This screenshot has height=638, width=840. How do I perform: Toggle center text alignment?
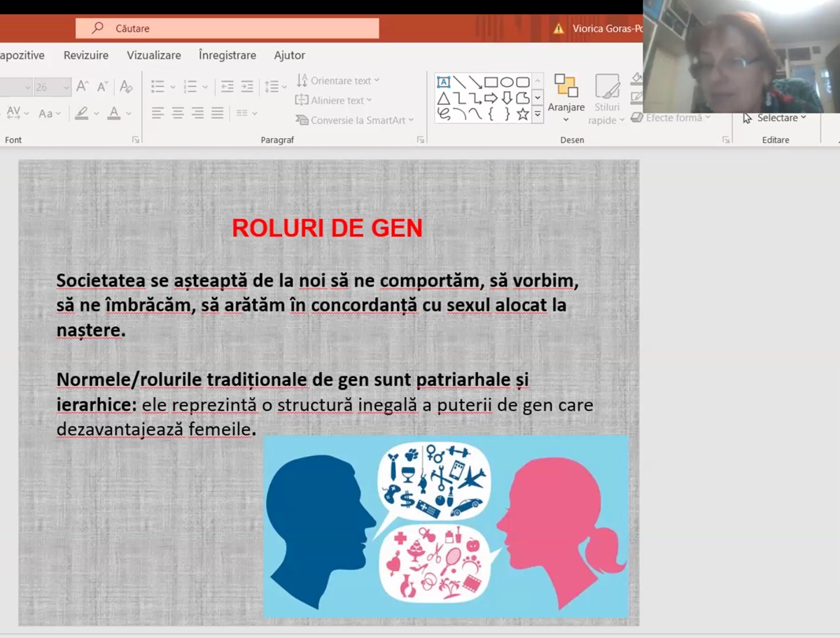click(178, 113)
